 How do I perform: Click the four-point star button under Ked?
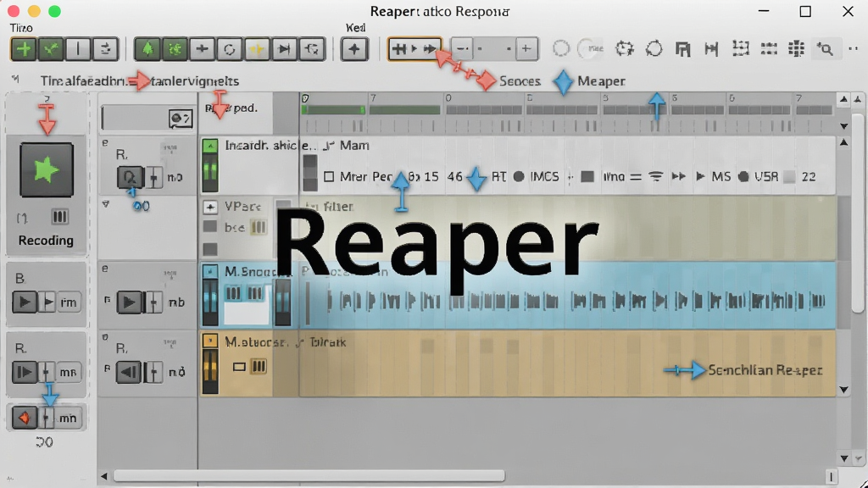[354, 49]
